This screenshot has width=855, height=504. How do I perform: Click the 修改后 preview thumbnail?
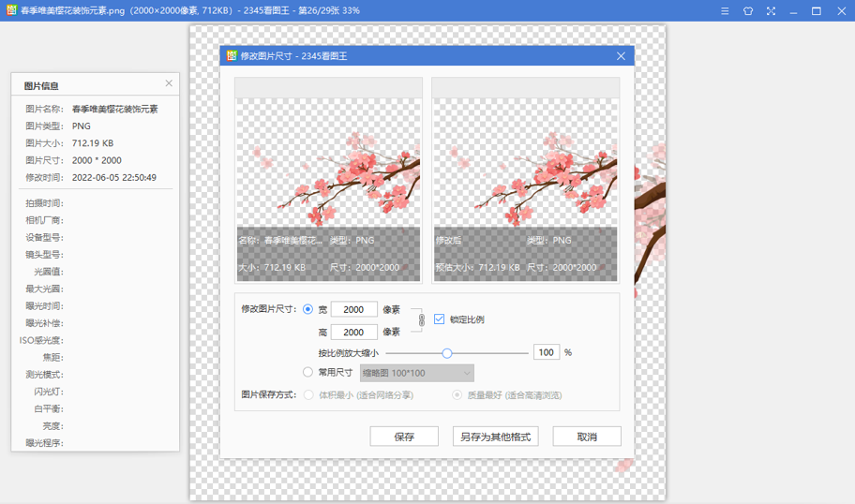(x=526, y=180)
